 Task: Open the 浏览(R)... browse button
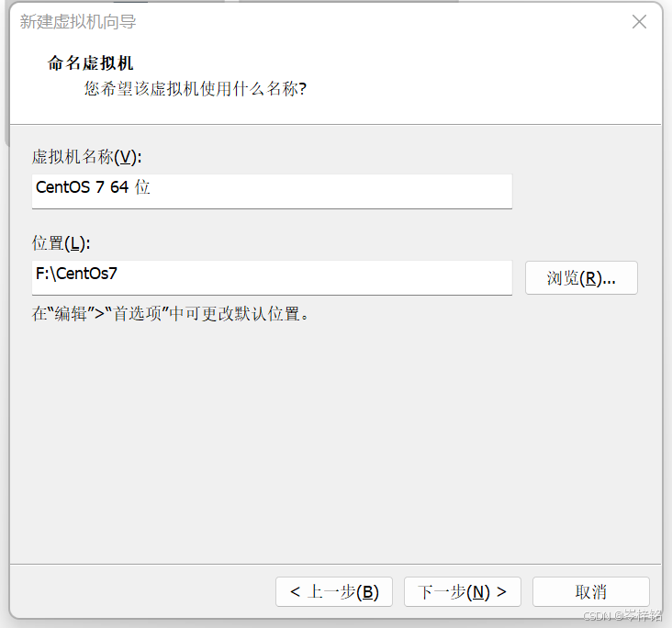[581, 278]
